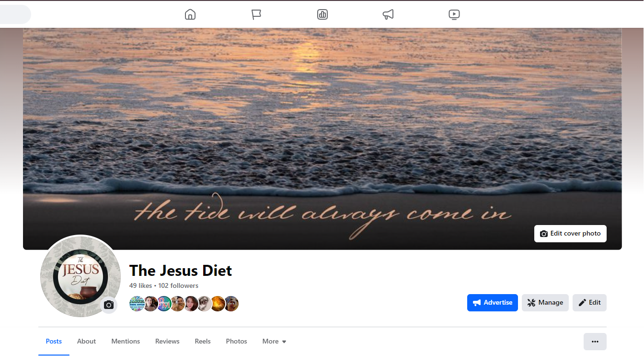Open the three-dots options menu

pyautogui.click(x=595, y=342)
